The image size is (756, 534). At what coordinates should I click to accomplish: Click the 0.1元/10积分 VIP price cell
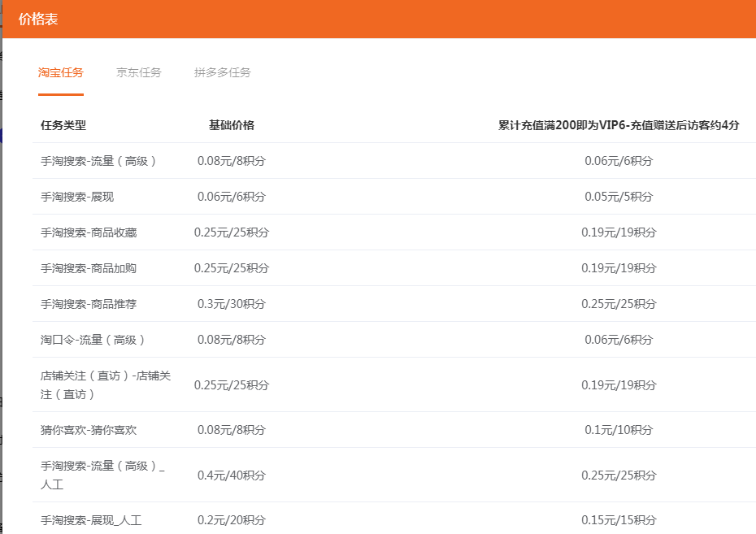619,430
